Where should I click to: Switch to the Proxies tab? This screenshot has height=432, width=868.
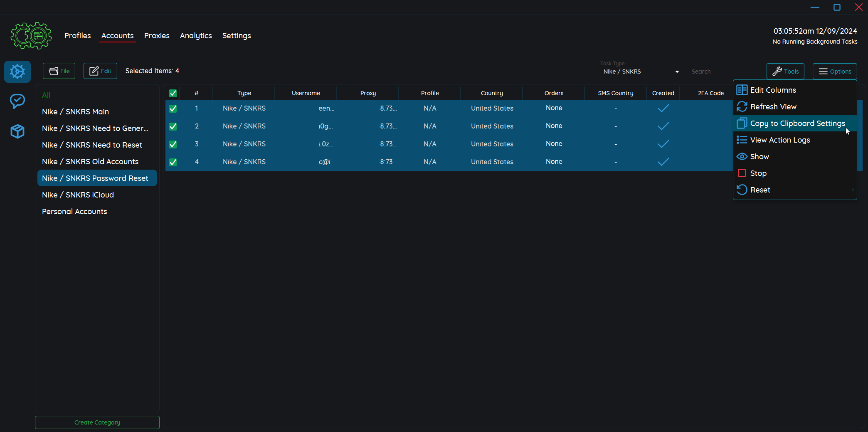coord(157,36)
